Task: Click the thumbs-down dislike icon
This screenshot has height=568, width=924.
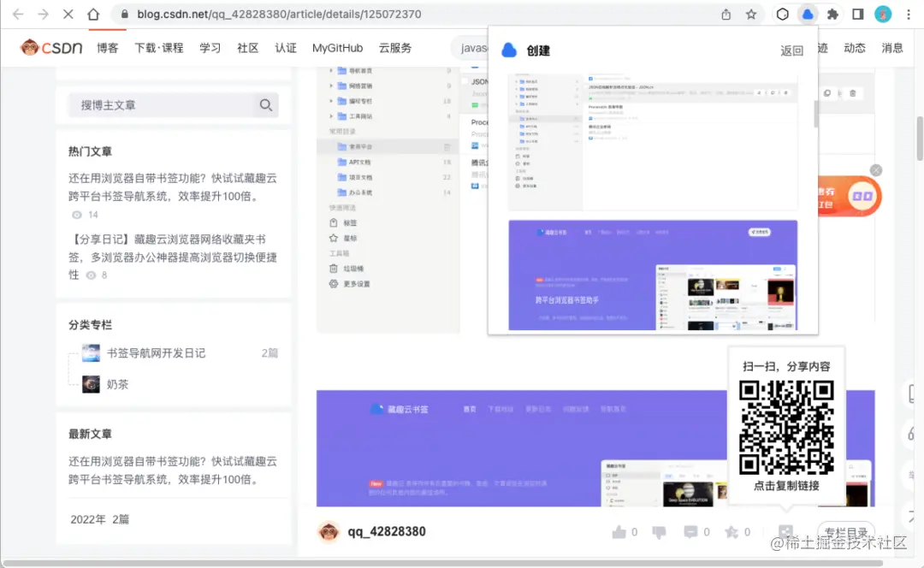Action: [x=659, y=531]
